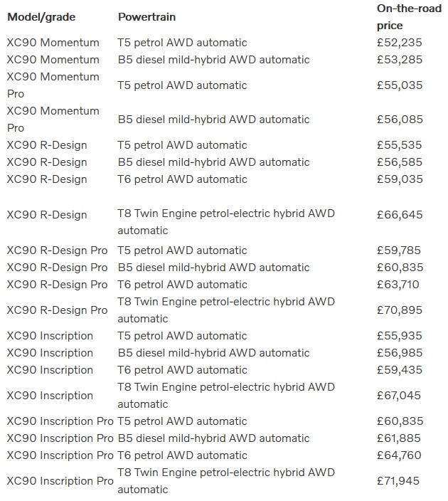Select the £53,285 price cell
The image size is (448, 501).
click(x=399, y=60)
